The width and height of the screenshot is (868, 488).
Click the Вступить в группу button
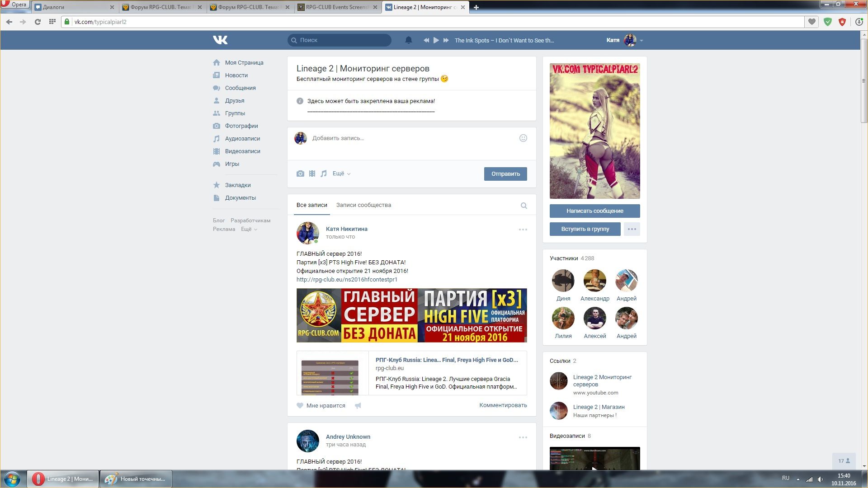(585, 229)
